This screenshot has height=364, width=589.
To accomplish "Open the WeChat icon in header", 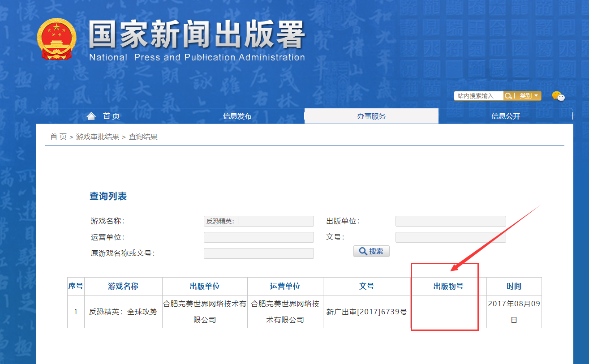I will pos(558,96).
